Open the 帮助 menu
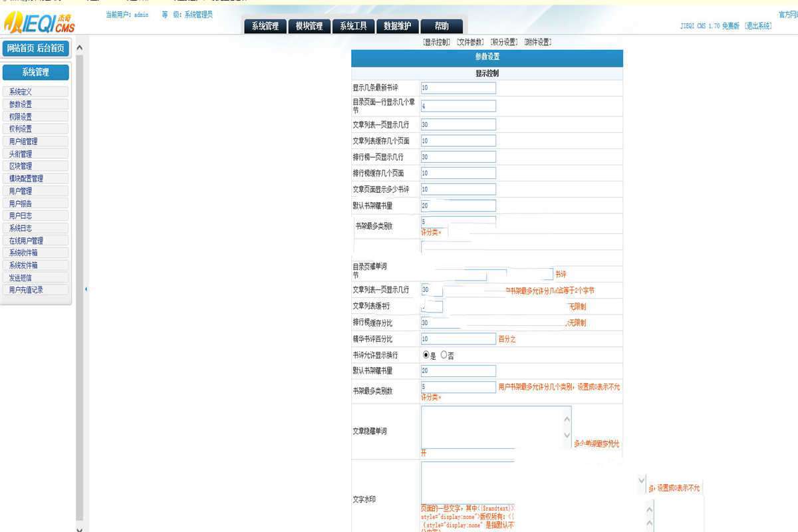This screenshot has height=532, width=798. 442,26
